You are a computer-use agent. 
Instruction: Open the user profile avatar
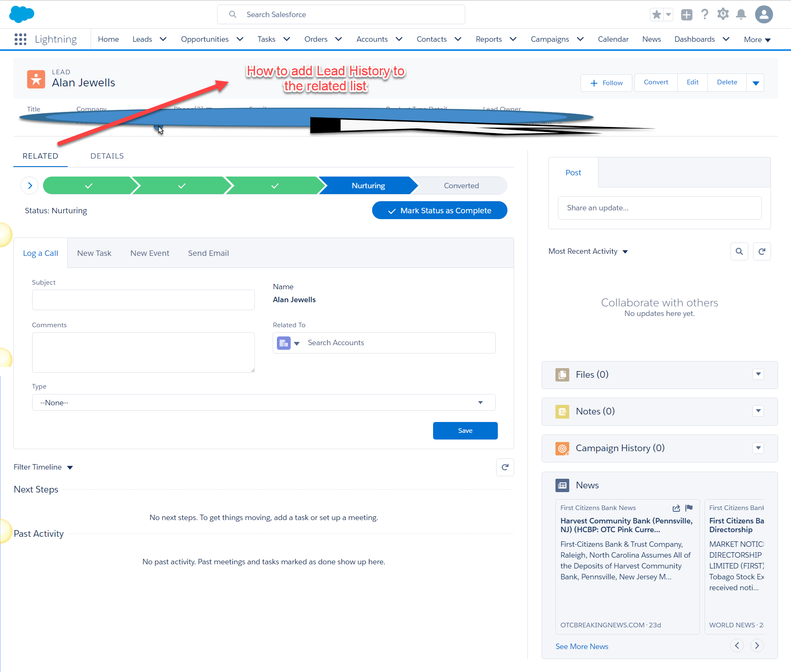click(764, 15)
